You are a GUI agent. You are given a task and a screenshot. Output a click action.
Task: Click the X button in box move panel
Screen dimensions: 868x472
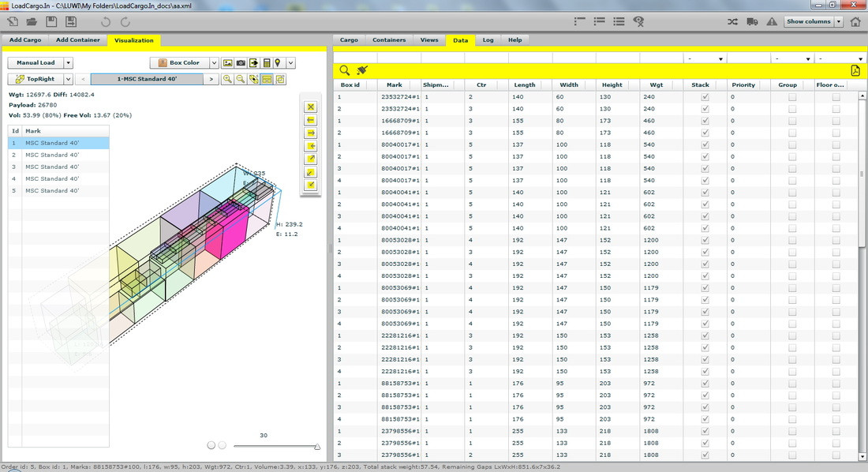click(x=310, y=107)
